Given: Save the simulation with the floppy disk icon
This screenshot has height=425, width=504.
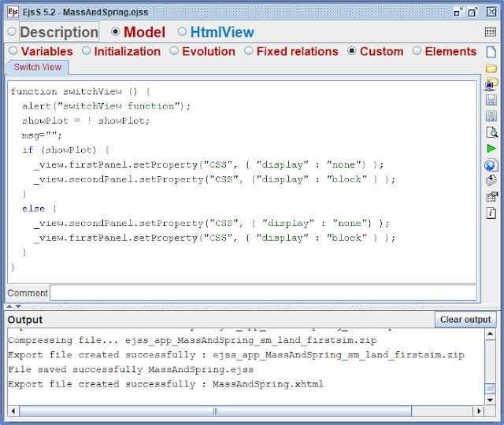Looking at the screenshot, I should point(491,100).
